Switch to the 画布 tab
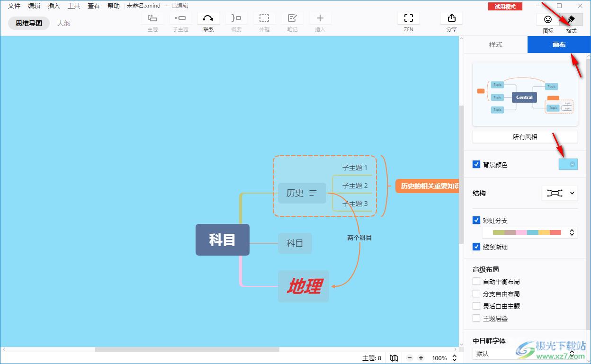 559,44
